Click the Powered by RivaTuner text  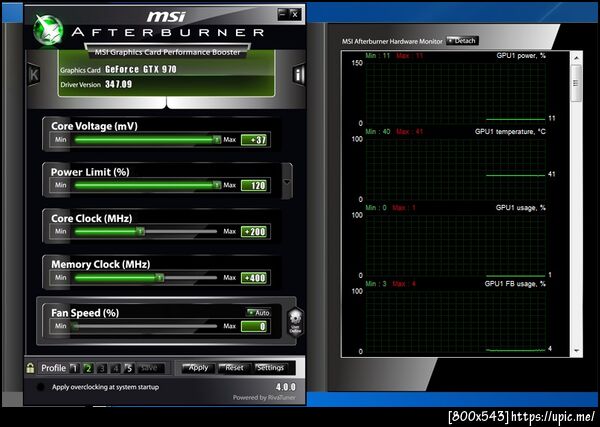point(264,398)
